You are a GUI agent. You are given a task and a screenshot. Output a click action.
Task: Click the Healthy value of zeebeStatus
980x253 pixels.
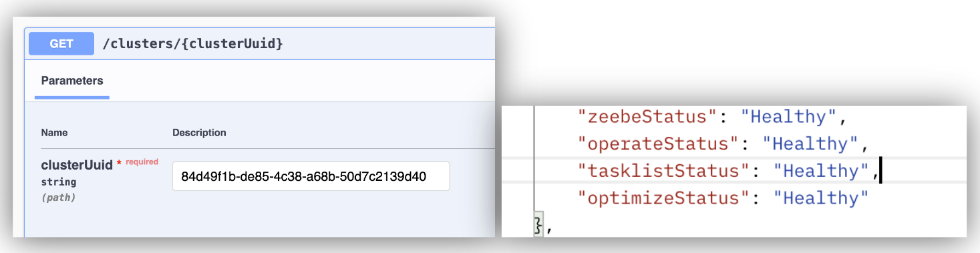tap(788, 117)
